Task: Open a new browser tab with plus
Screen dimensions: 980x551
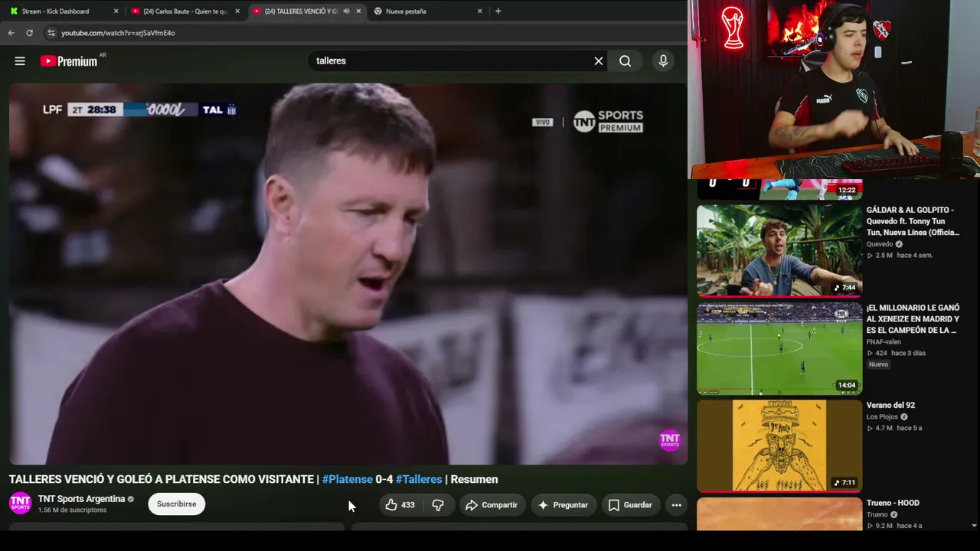Action: (x=498, y=11)
